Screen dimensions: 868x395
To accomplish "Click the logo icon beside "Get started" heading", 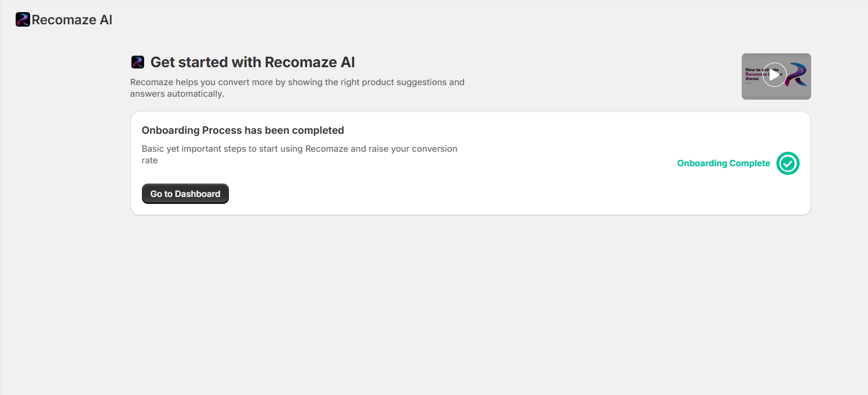I will (137, 62).
